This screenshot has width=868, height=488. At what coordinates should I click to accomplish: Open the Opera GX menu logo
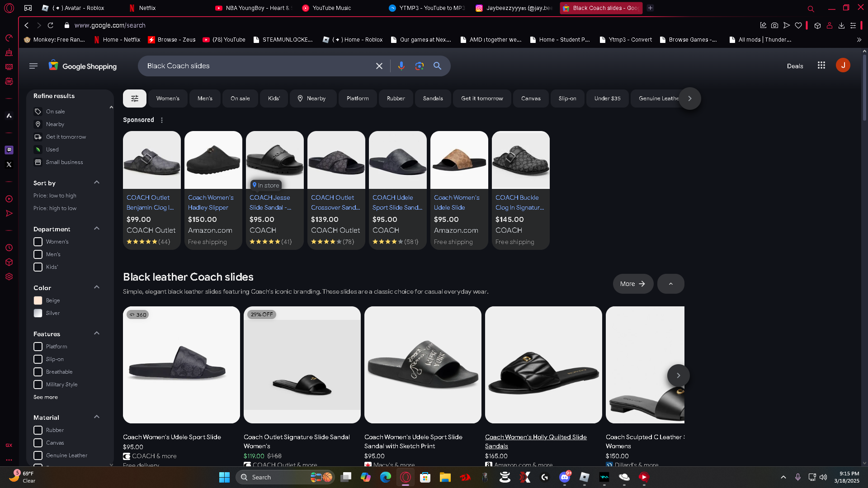(9, 8)
